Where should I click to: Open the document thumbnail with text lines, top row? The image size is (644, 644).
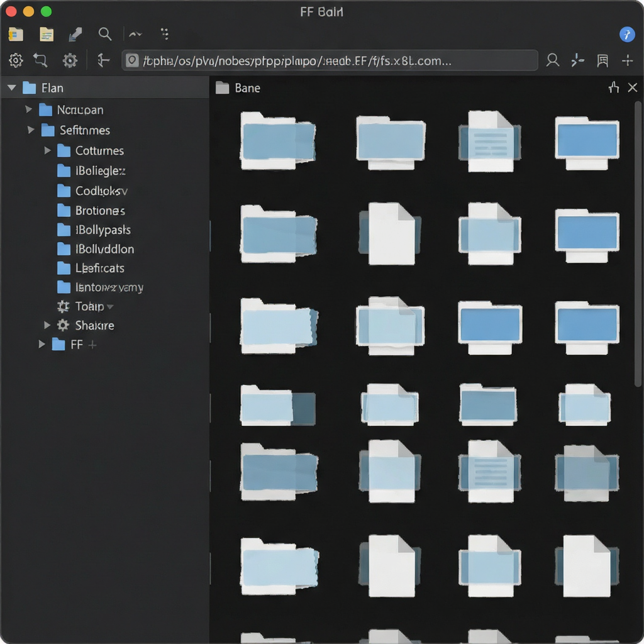point(489,141)
